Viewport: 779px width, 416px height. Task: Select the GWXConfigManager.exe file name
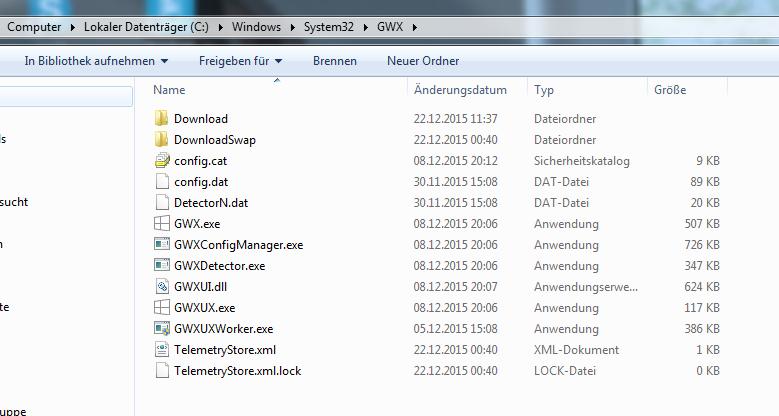(238, 245)
